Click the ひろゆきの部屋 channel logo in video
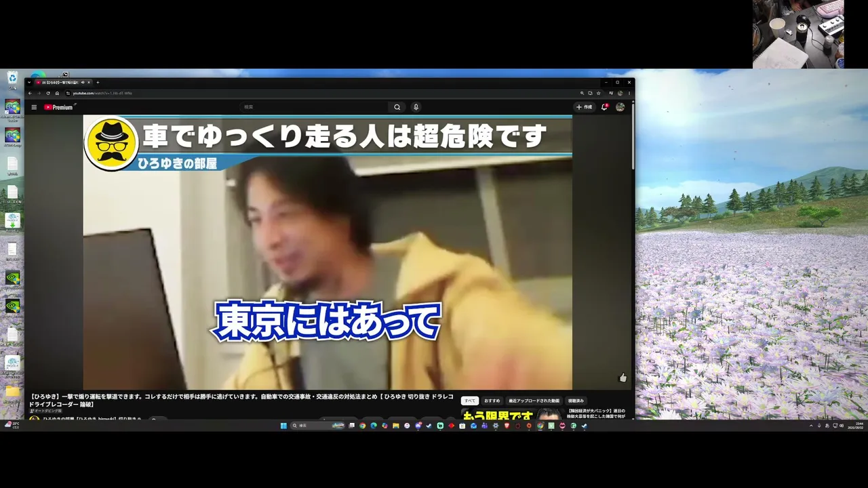Viewport: 868px width, 488px height. pos(111,143)
